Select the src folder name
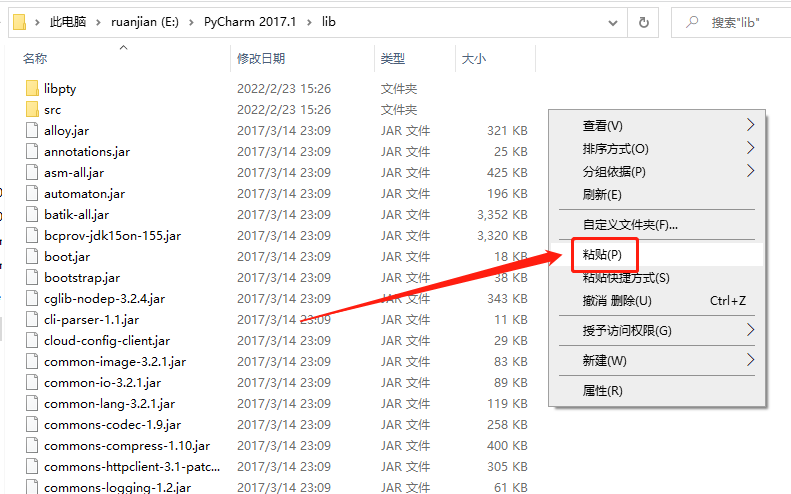The width and height of the screenshot is (791, 494). click(x=52, y=109)
